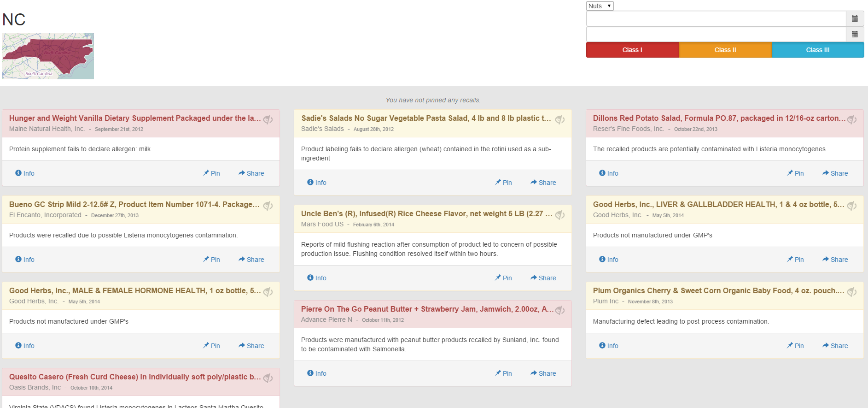The width and height of the screenshot is (868, 408).
Task: Open the Nuts category dropdown
Action: (x=600, y=6)
